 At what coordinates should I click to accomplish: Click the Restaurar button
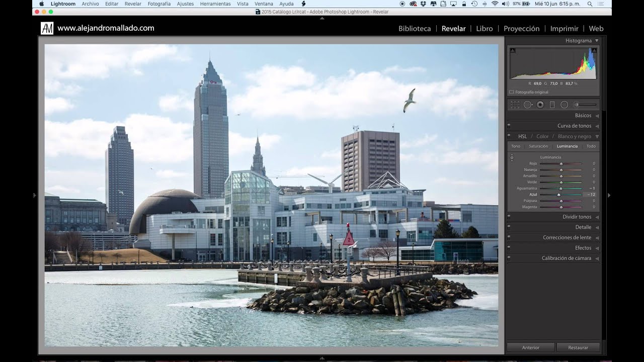coord(578,347)
